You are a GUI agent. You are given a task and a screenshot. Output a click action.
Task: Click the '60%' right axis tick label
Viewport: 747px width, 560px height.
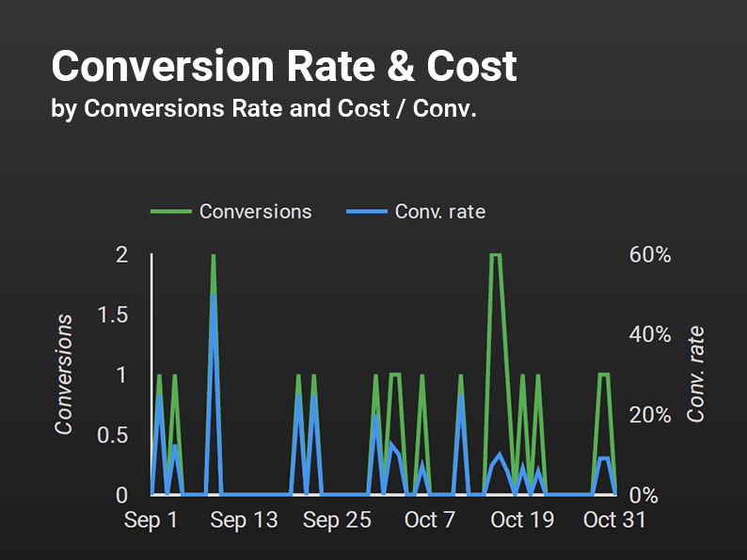click(x=649, y=255)
